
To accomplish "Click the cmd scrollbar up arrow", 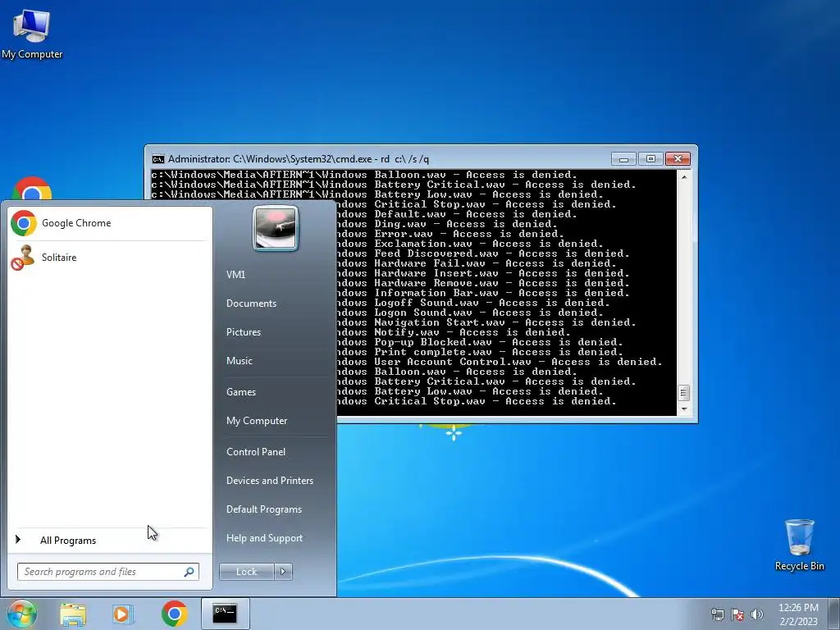I will [x=683, y=176].
